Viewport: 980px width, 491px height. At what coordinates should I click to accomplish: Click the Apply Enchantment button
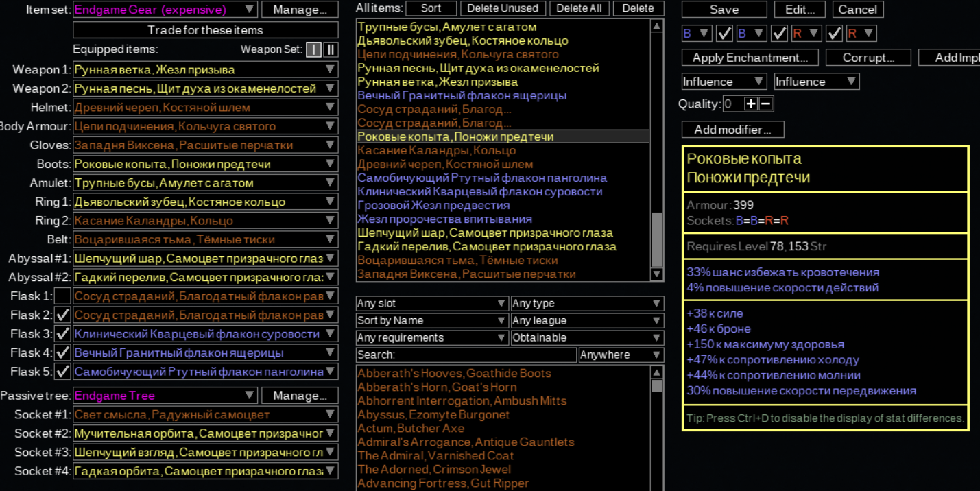[750, 58]
